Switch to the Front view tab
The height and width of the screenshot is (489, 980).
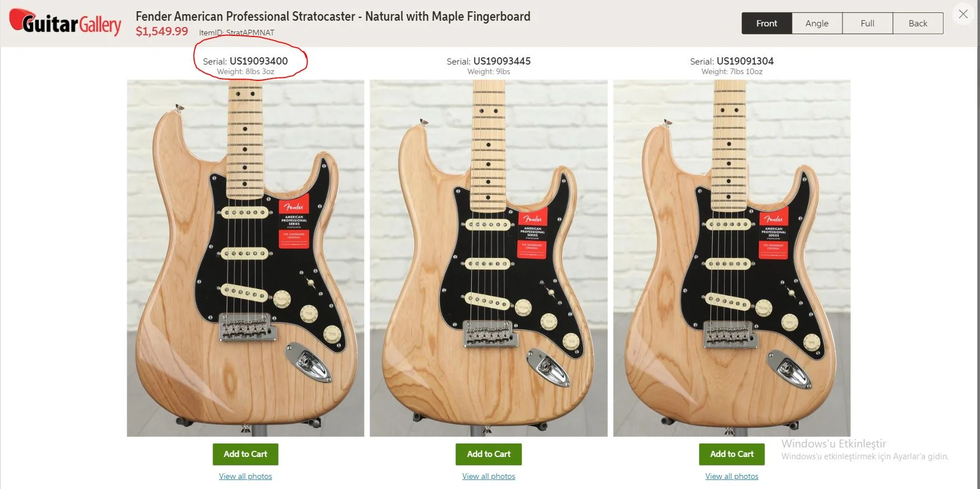point(766,23)
